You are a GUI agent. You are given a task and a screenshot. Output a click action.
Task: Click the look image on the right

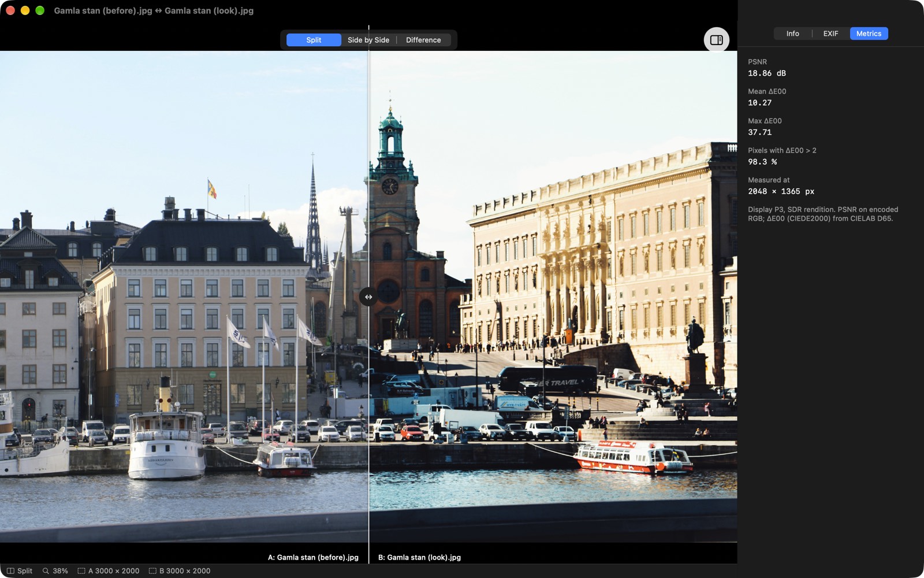pyautogui.click(x=553, y=297)
